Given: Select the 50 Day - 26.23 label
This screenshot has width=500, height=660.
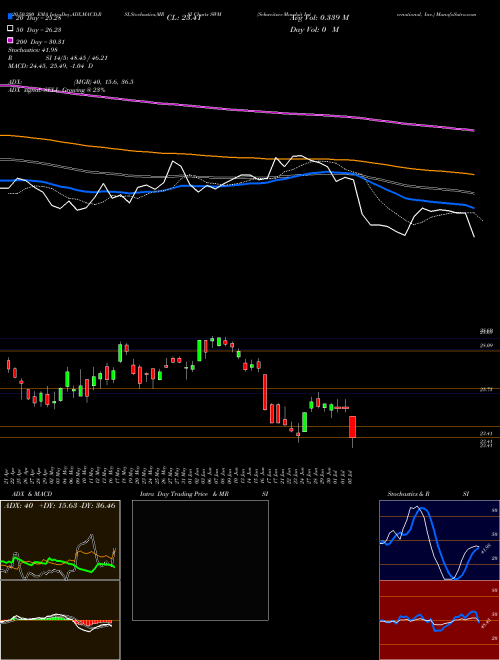Looking at the screenshot, I should click(x=38, y=29).
